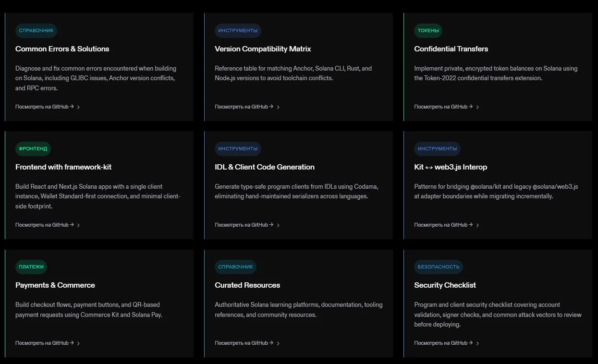This screenshot has width=598, height=364.
Task: Click the ФРОНТЕНД category badge
Action: 33,149
